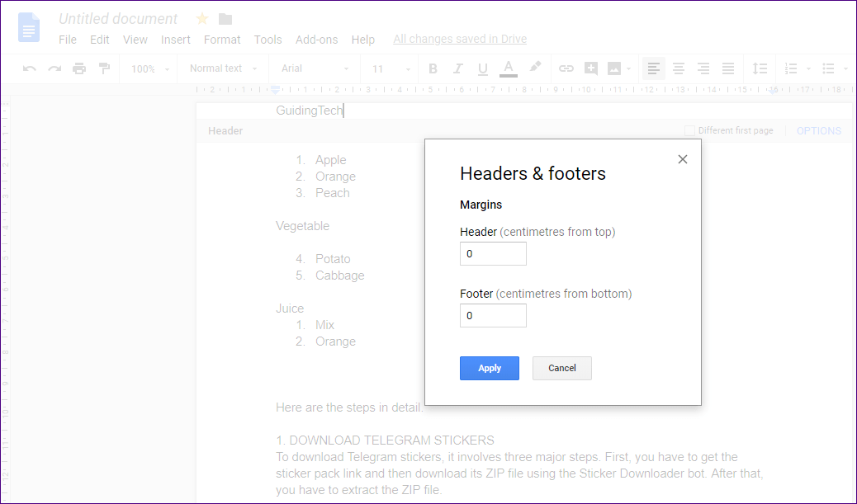The image size is (857, 504).
Task: Center align the text
Action: coord(679,68)
